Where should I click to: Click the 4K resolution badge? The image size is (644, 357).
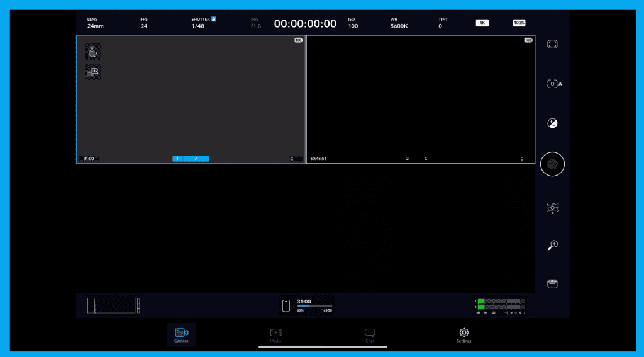[x=482, y=23]
